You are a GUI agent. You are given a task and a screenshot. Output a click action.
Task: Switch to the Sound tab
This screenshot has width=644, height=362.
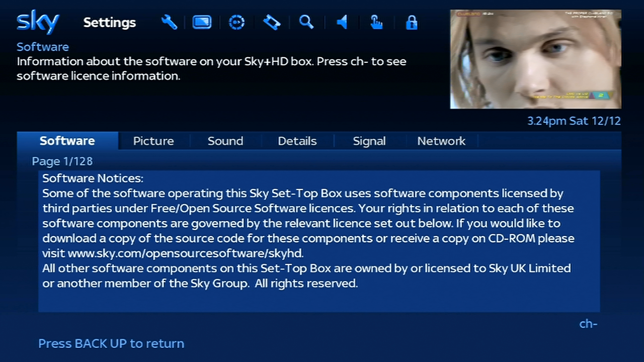pos(225,141)
